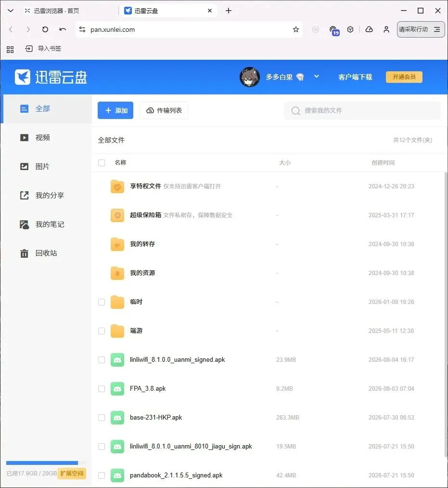Close the 迅雷云盘 tab
Viewport: 448px width, 488px height.
210,11
